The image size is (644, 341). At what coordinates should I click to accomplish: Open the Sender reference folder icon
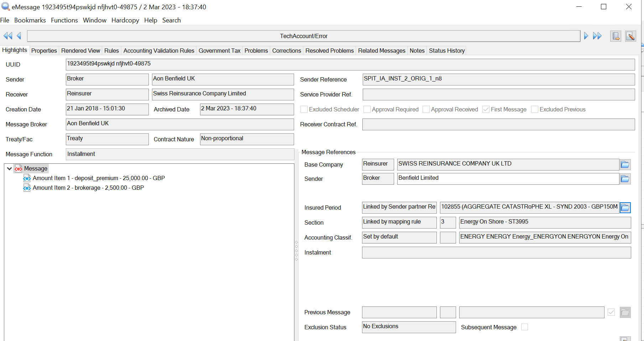coord(625,179)
